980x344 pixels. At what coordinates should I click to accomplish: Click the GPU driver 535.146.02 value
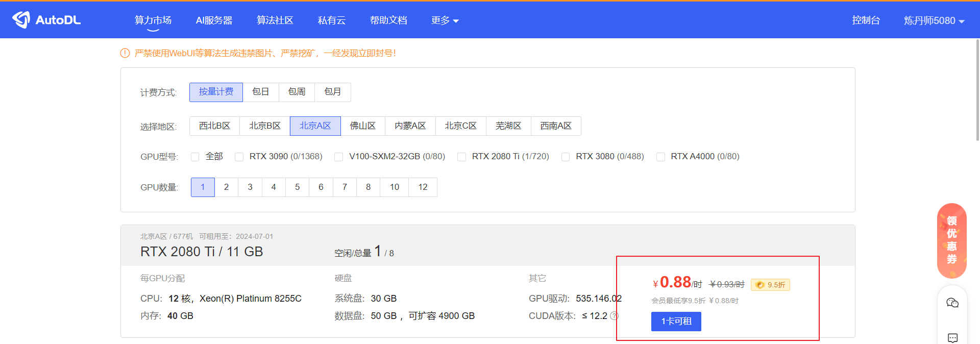pos(599,299)
